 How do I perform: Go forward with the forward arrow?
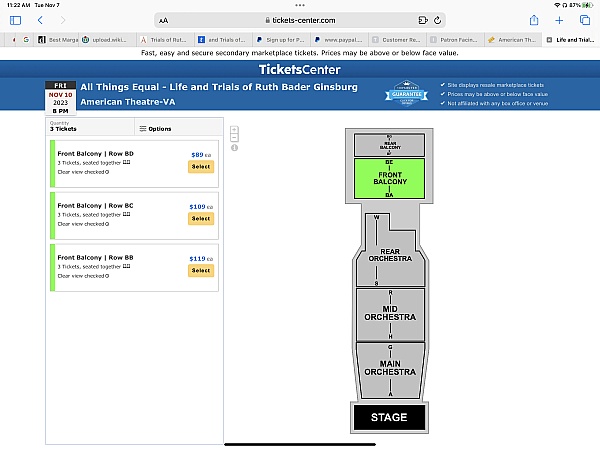tap(63, 20)
